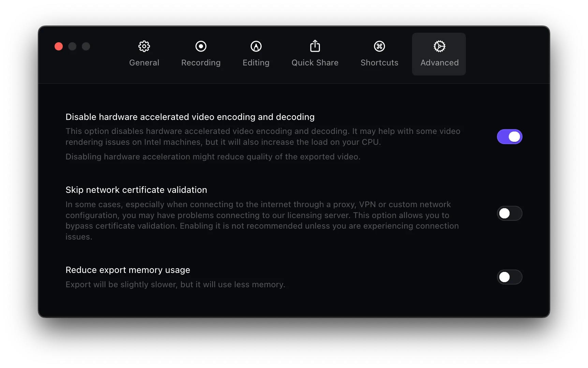The width and height of the screenshot is (588, 368).
Task: Click the Editing pen icon
Action: (256, 46)
